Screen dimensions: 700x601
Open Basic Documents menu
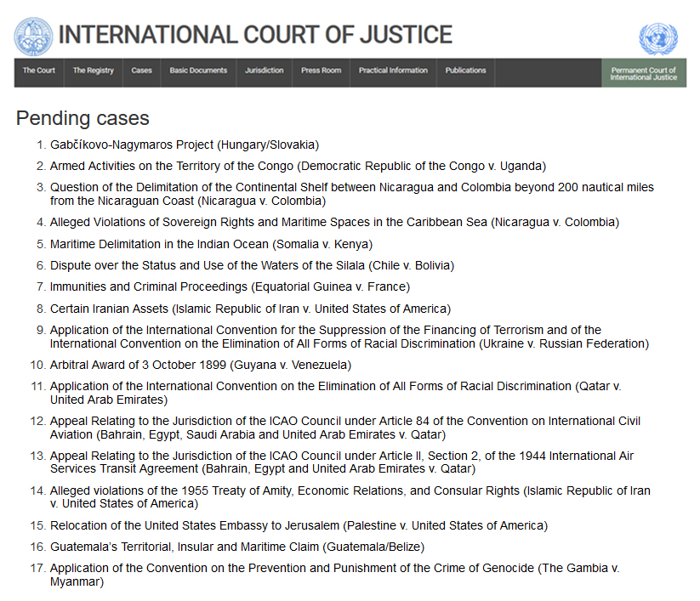[198, 71]
